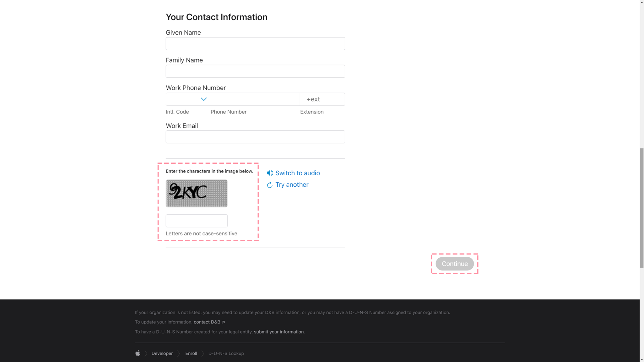Click the submit your information link
This screenshot has width=644, height=362.
pyautogui.click(x=278, y=332)
